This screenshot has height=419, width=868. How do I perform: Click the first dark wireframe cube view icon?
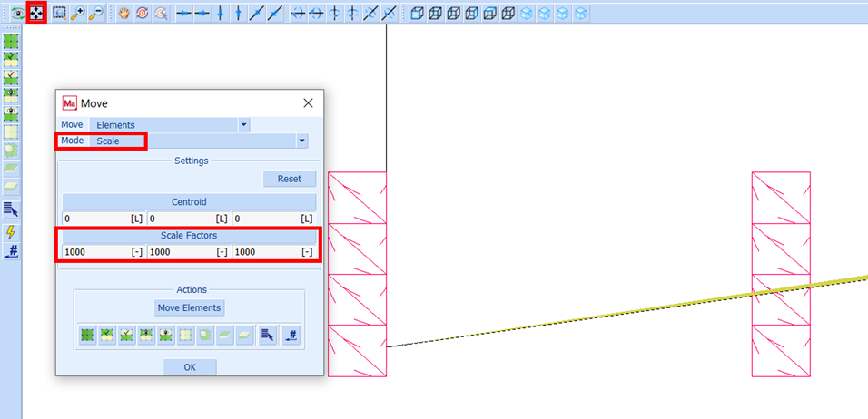pos(418,14)
